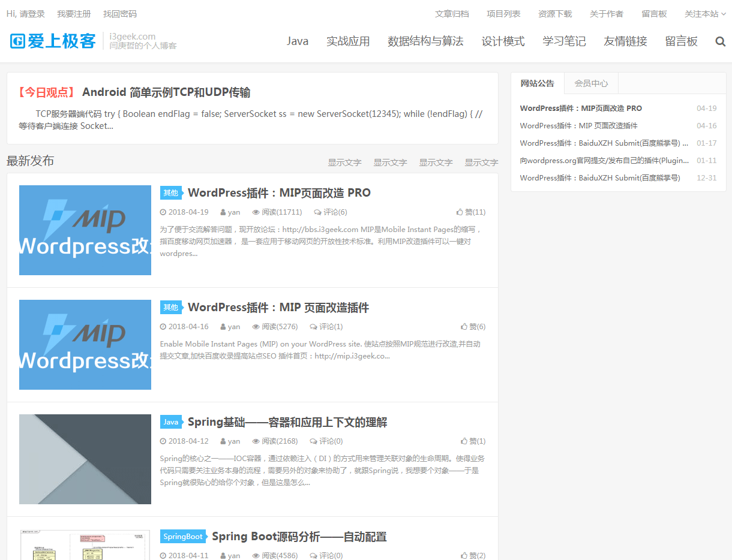This screenshot has height=560, width=732.
Task: Click the 其他 tag on MIP PRO post
Action: 171,193
